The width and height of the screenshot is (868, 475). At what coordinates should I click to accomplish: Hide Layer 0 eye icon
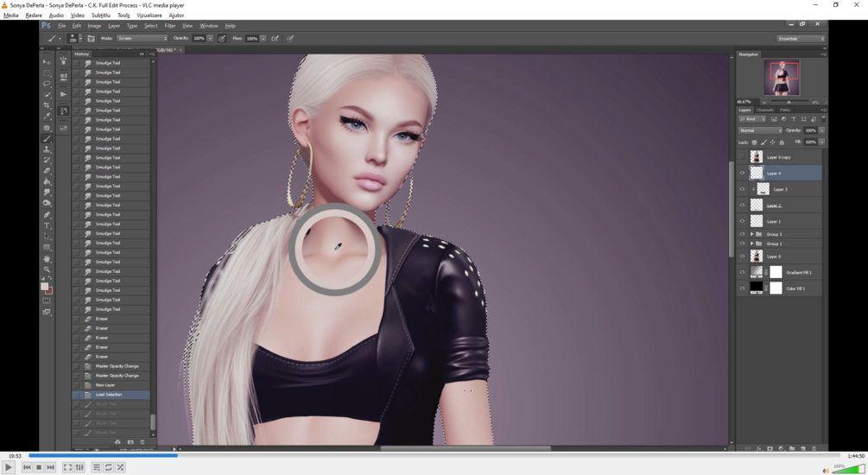(x=742, y=256)
